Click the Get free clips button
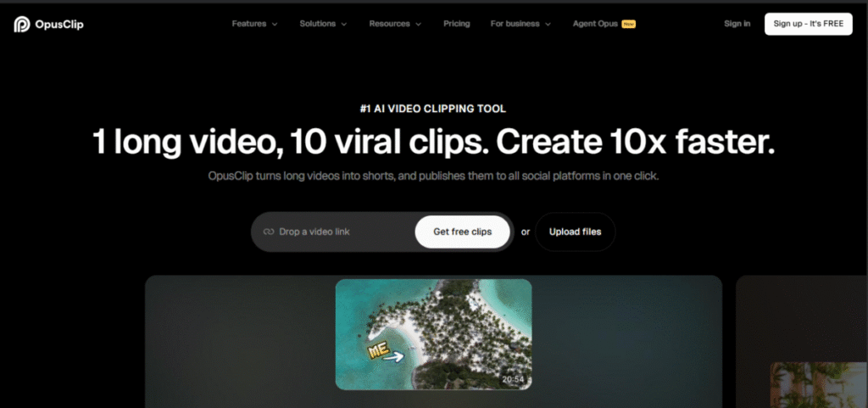 [462, 232]
